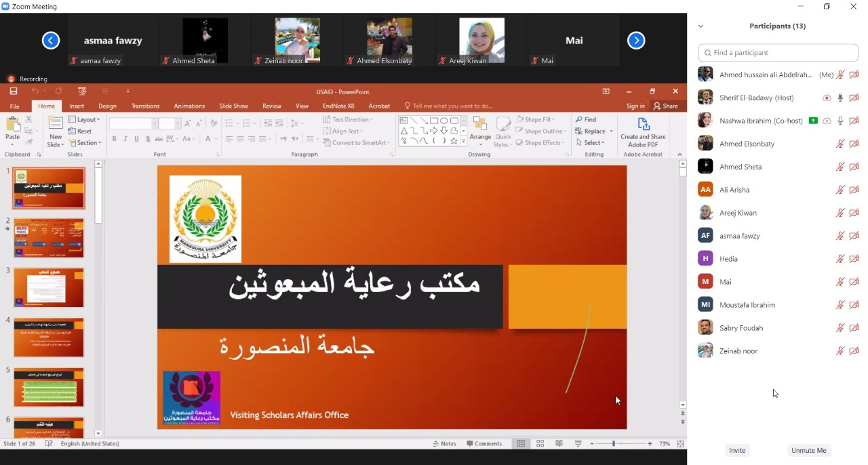Switch to the EndNote X8 tab

coord(338,106)
